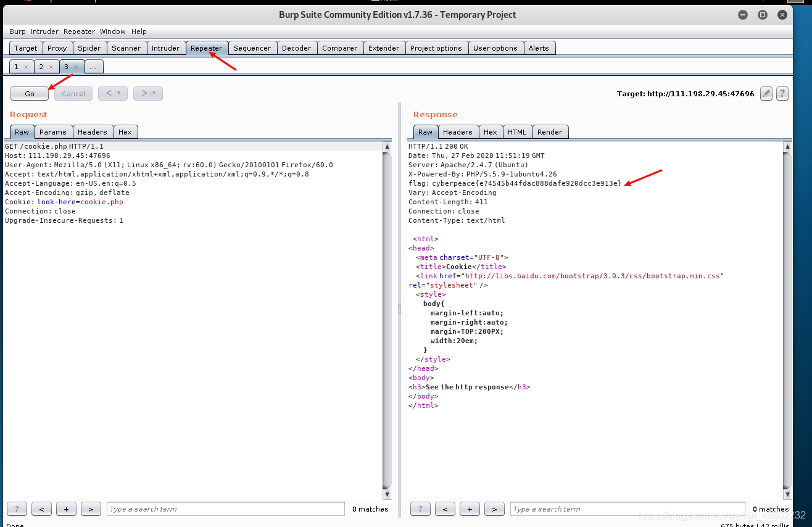Click the flag header line in the response

click(515, 183)
